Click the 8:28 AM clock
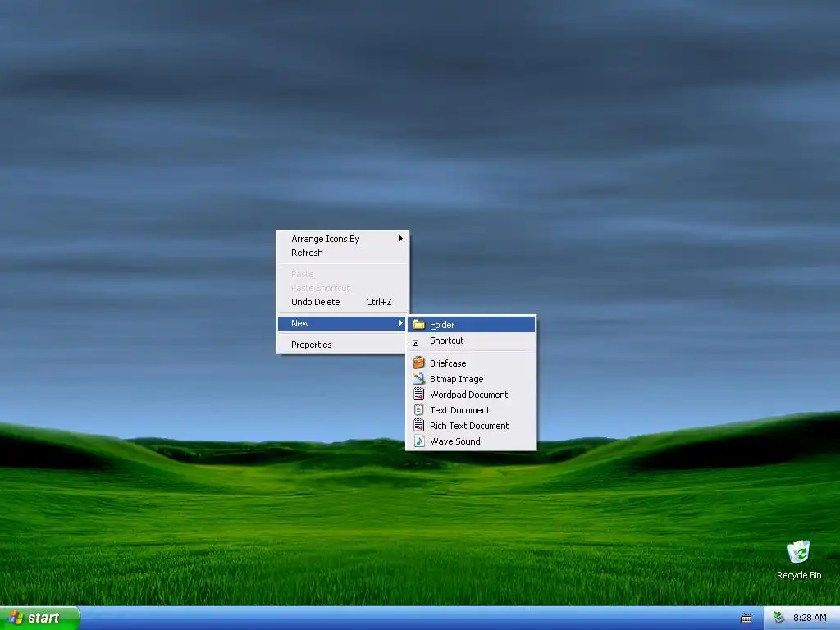Viewport: 840px width, 630px height. pos(810,618)
